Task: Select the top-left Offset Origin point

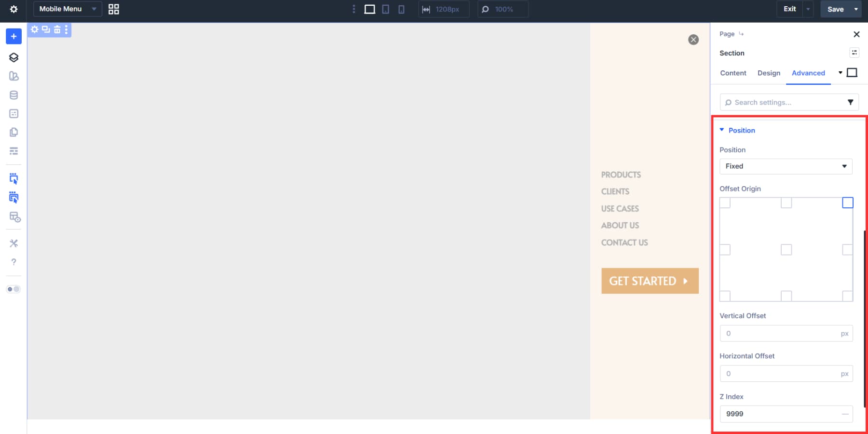Action: (725, 203)
